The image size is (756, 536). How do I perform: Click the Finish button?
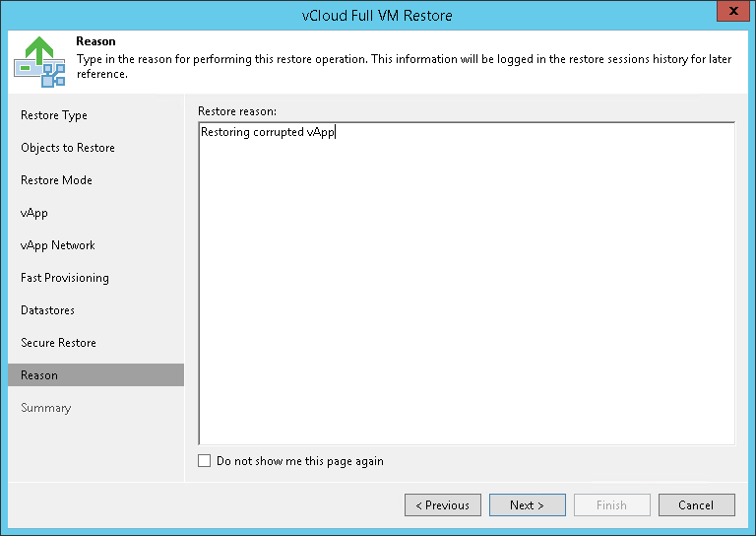point(611,505)
